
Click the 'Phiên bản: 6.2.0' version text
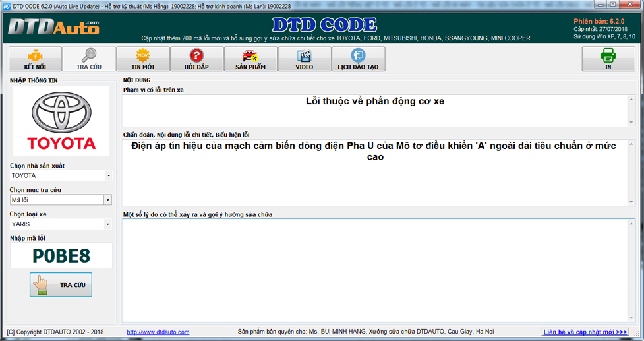(x=599, y=21)
